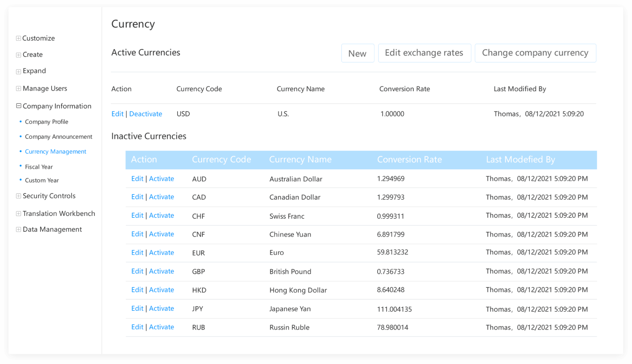Click Change company currency button

(x=535, y=53)
